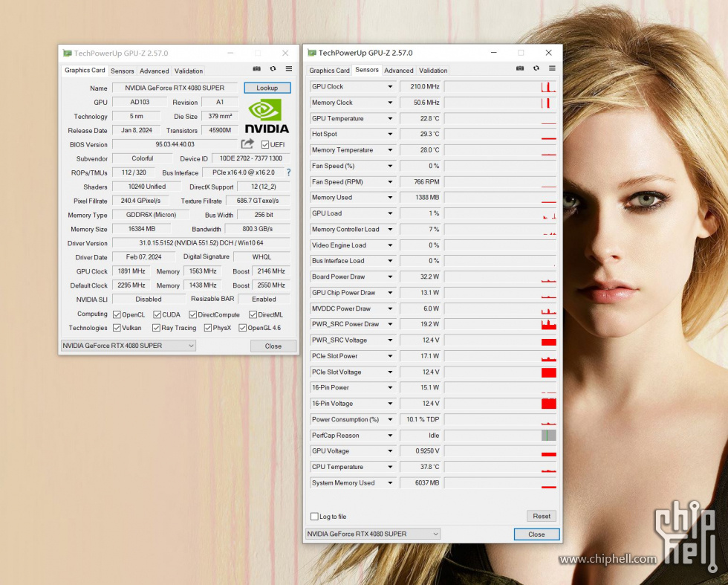
Task: Open the Fan Speed (RPM) dropdown arrow
Action: (x=390, y=181)
